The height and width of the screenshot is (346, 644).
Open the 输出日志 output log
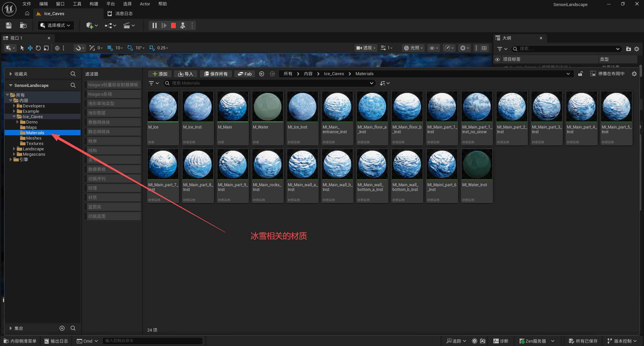tap(56, 341)
